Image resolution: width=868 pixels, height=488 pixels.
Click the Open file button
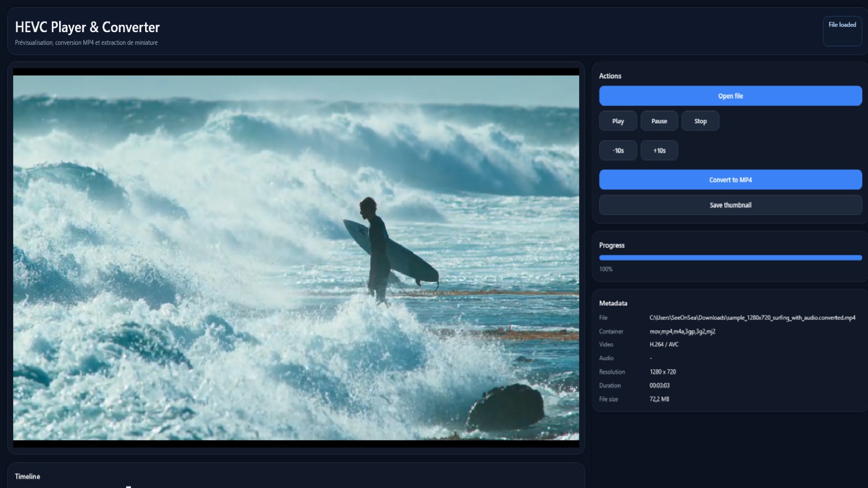(x=730, y=96)
